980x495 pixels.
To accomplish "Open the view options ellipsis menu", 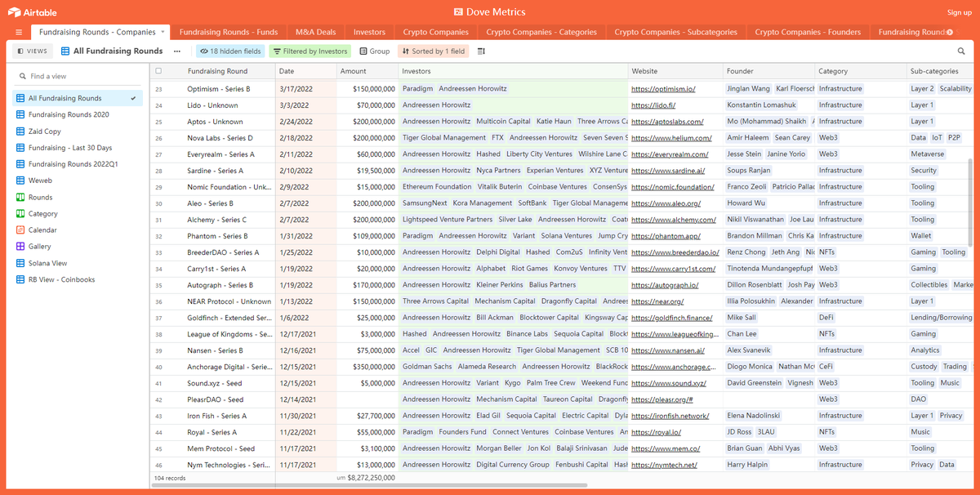I will pos(176,51).
